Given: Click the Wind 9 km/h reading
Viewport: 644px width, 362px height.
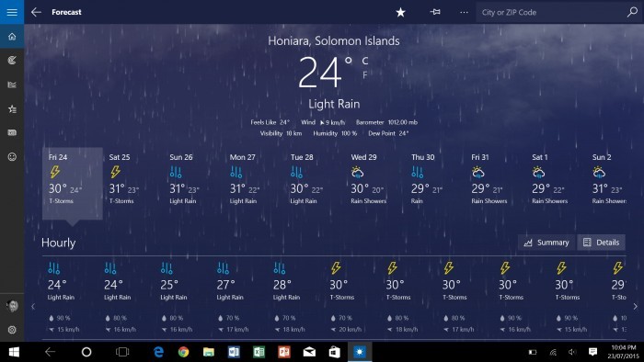Looking at the screenshot, I should tap(323, 122).
